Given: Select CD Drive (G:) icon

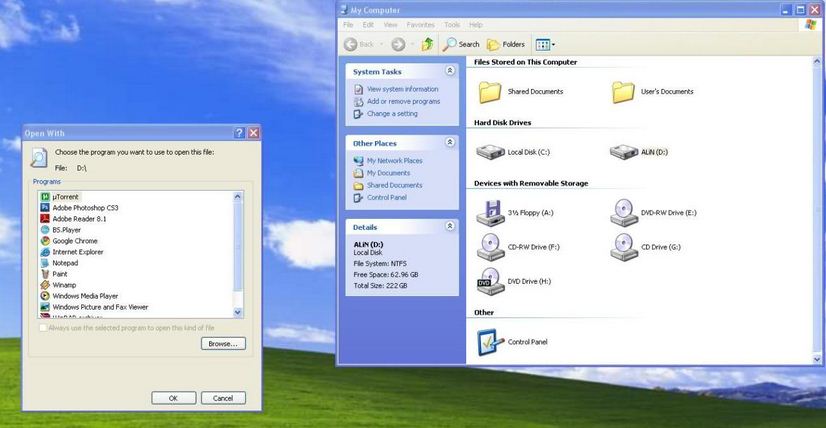Looking at the screenshot, I should click(x=624, y=247).
